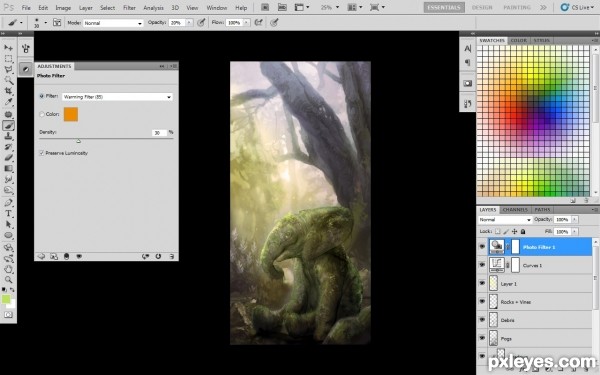Hide the Rocks + Vines layer

(x=482, y=302)
